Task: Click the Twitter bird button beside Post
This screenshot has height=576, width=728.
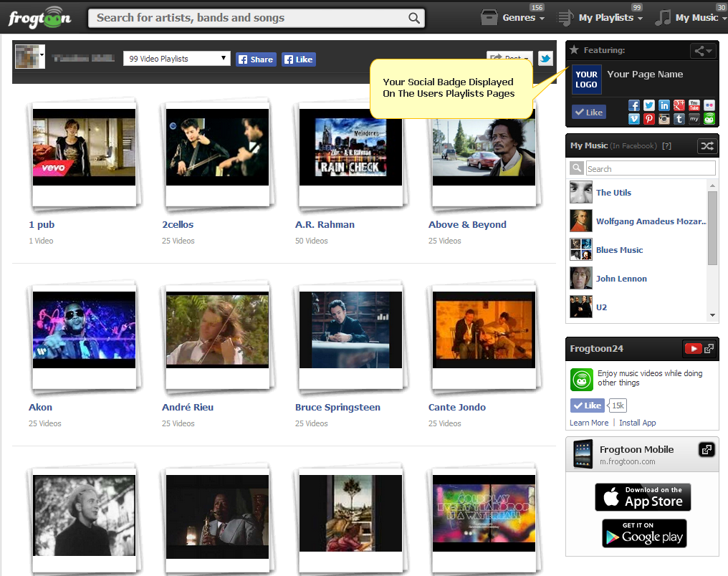Action: [x=545, y=59]
